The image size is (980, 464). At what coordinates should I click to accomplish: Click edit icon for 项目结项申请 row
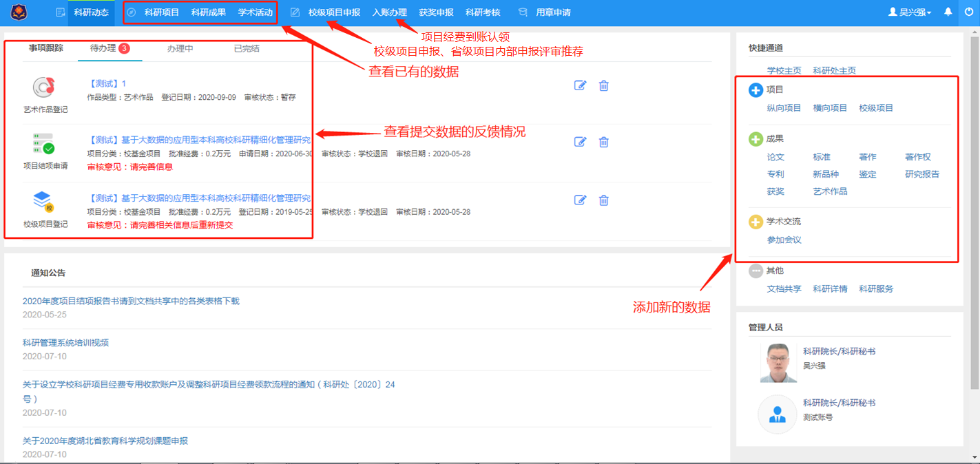pyautogui.click(x=580, y=142)
